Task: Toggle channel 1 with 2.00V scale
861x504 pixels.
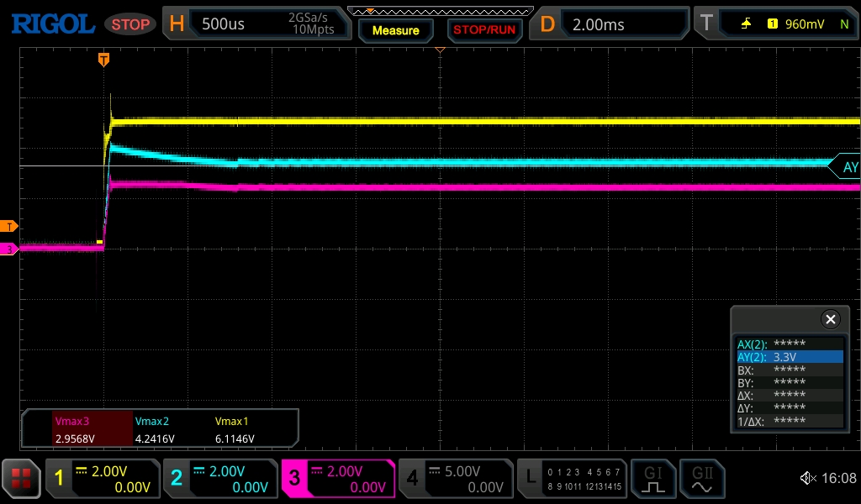Action: [x=102, y=479]
